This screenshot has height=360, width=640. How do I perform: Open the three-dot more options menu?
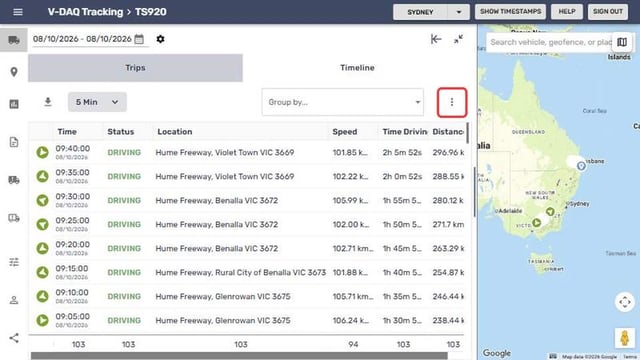[x=452, y=102]
